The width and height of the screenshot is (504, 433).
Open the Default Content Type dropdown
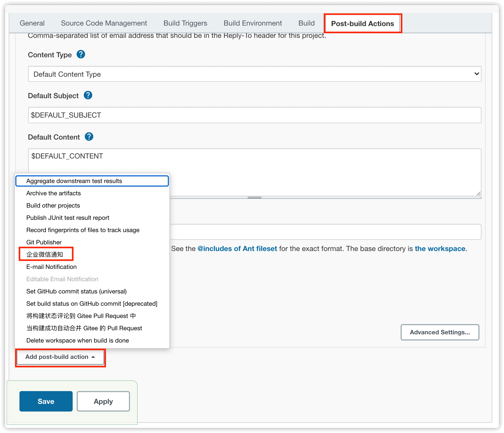pyautogui.click(x=255, y=74)
